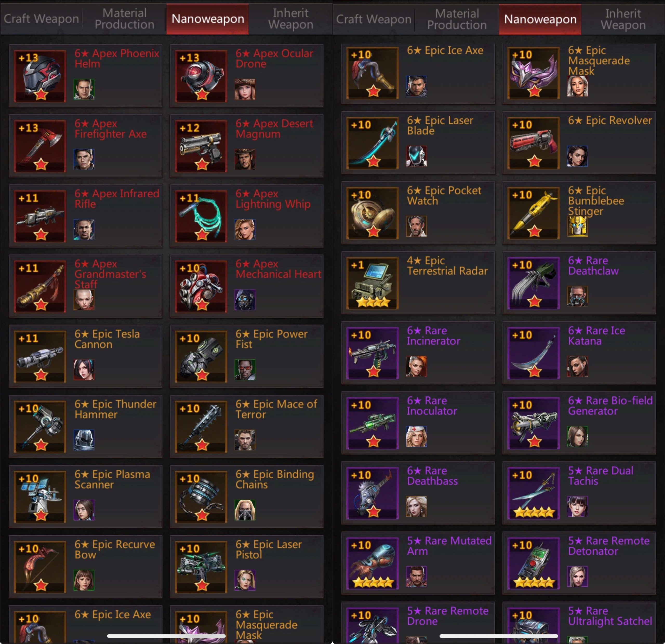Viewport: 665px width, 644px height.
Task: Open the Apex Mechanical Heart card
Action: pos(247,286)
